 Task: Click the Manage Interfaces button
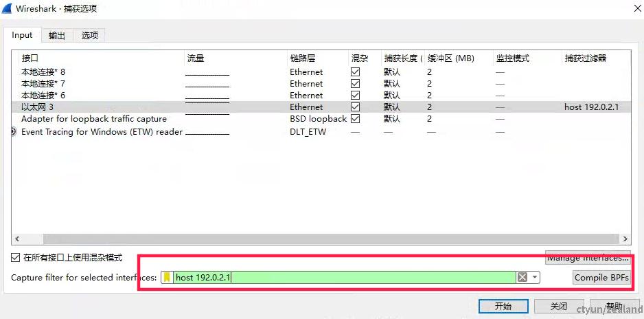click(588, 258)
